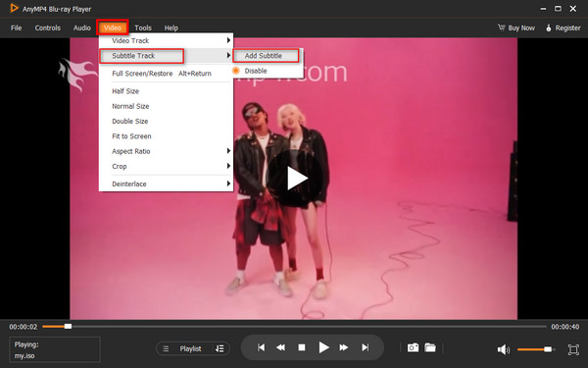588x368 pixels.
Task: Change playlist sort order icon
Action: point(220,348)
